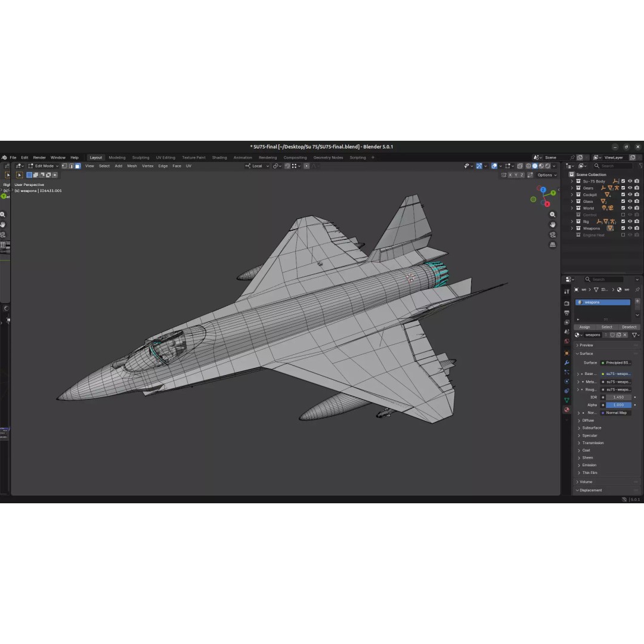The width and height of the screenshot is (644, 644).
Task: Open Output properties tab icon
Action: pos(567,313)
